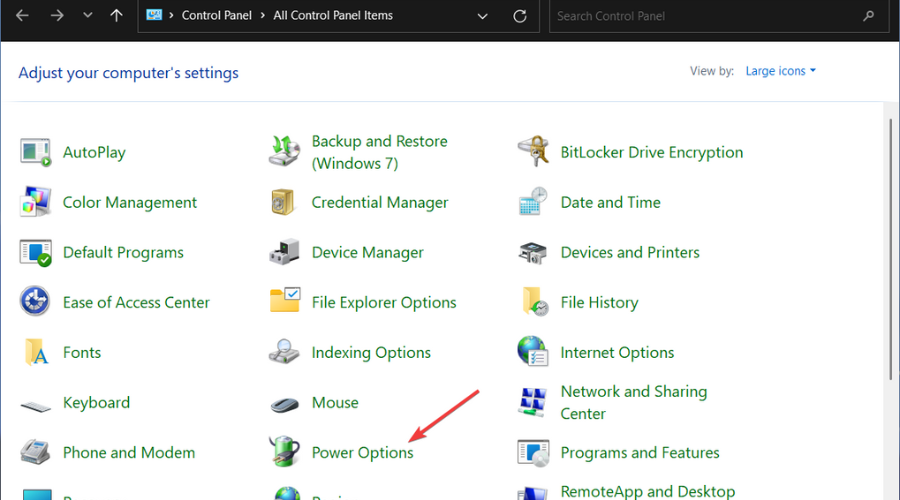
Task: Click the Device Manager icon
Action: (284, 252)
